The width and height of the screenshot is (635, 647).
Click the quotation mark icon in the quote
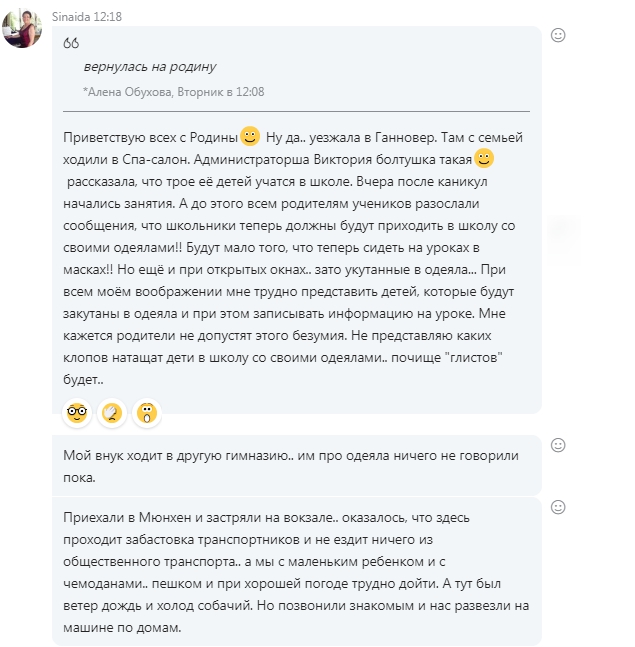[x=71, y=43]
